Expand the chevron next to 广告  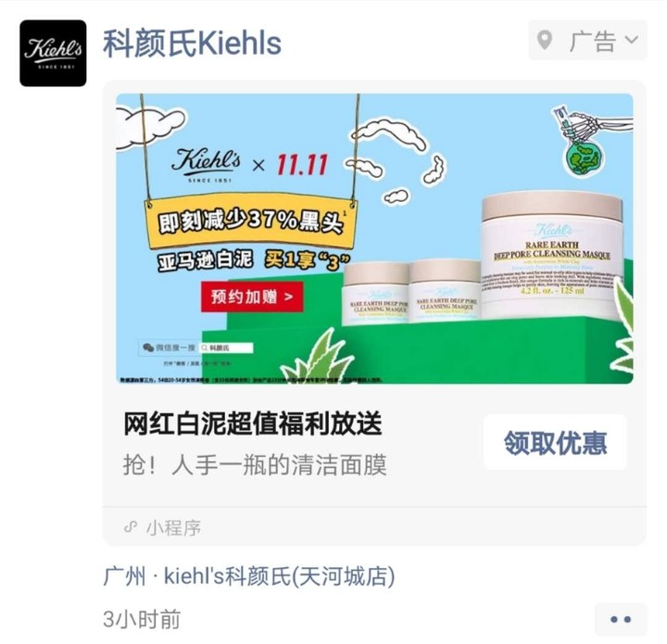coord(632,40)
